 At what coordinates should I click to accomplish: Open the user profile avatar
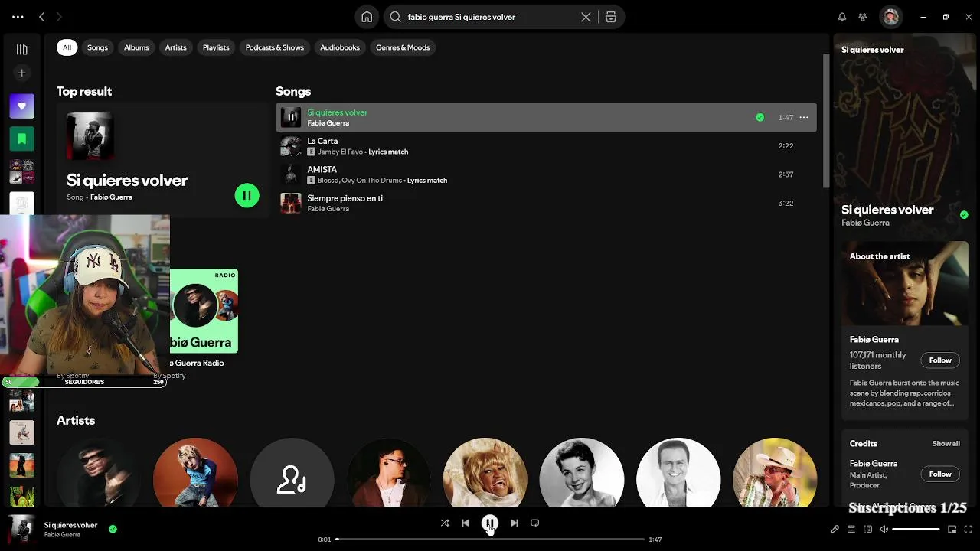(890, 17)
